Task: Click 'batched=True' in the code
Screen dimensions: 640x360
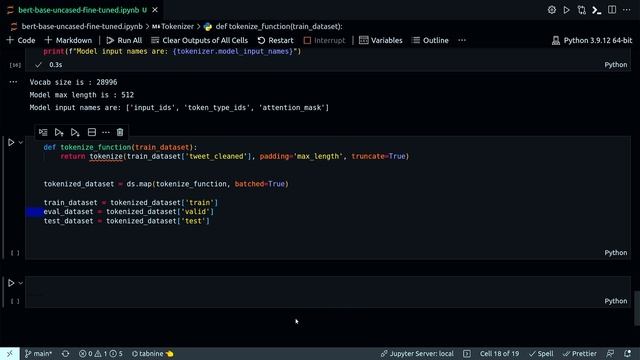Action: (x=259, y=184)
